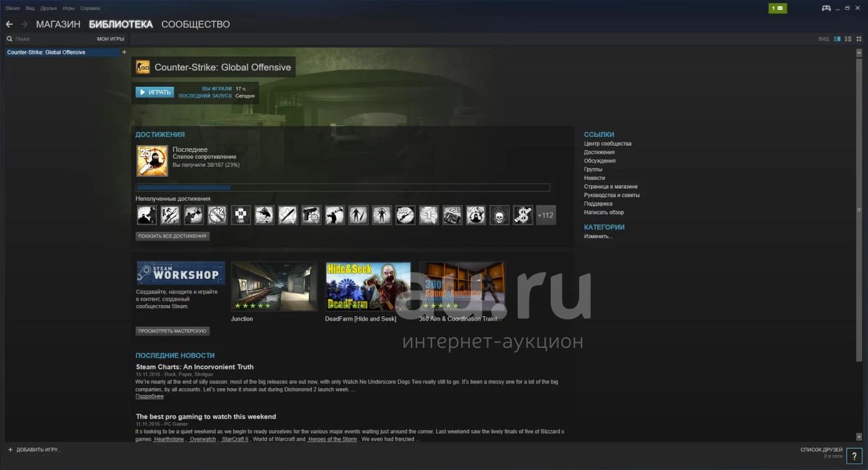Click the plus icon beside game list
The image size is (868, 470).
click(124, 52)
